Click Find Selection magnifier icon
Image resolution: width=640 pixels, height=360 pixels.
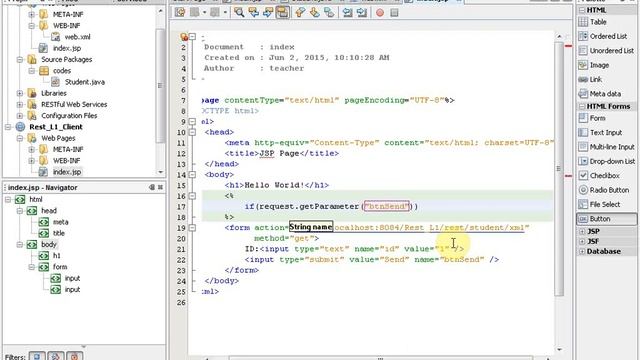point(239,13)
